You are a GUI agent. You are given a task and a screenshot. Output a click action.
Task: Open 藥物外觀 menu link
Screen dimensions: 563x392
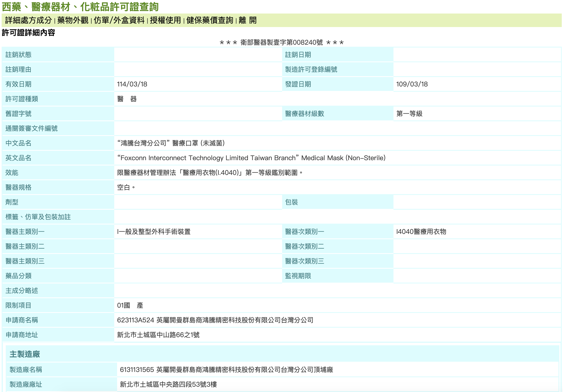73,20
